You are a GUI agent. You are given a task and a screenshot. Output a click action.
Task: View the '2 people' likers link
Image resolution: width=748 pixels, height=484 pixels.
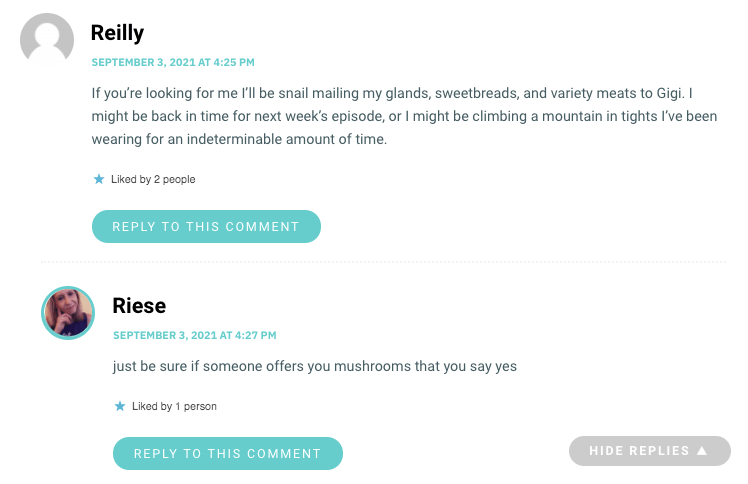point(175,179)
